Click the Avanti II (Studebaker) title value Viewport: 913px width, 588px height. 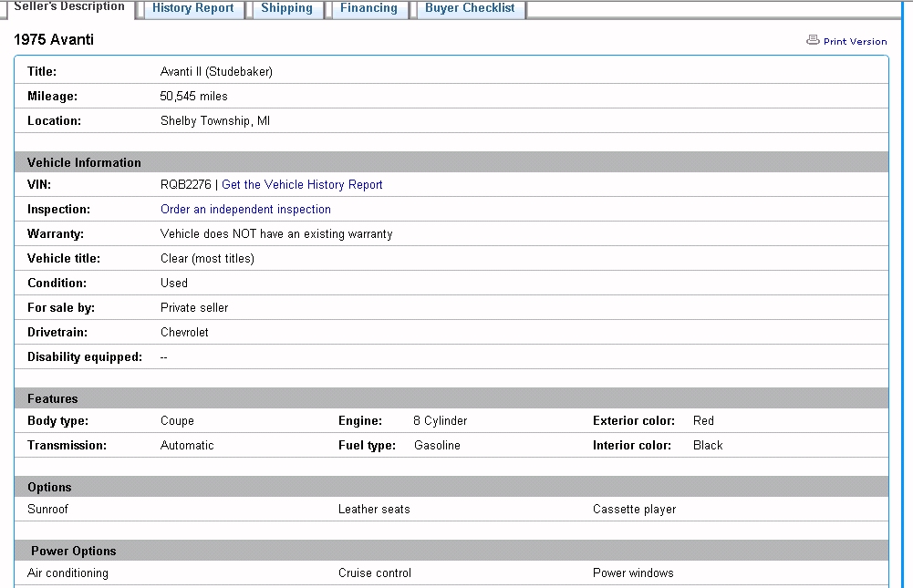coord(216,71)
